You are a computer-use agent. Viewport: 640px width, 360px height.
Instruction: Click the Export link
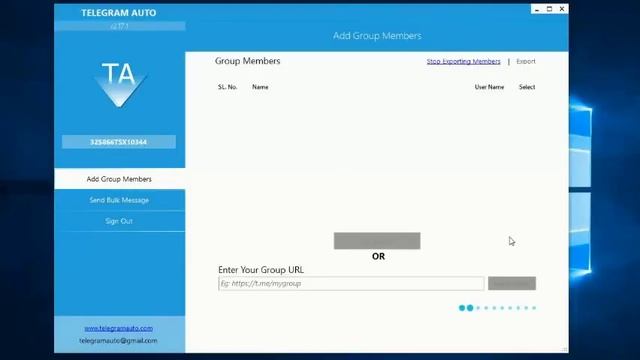coord(526,61)
